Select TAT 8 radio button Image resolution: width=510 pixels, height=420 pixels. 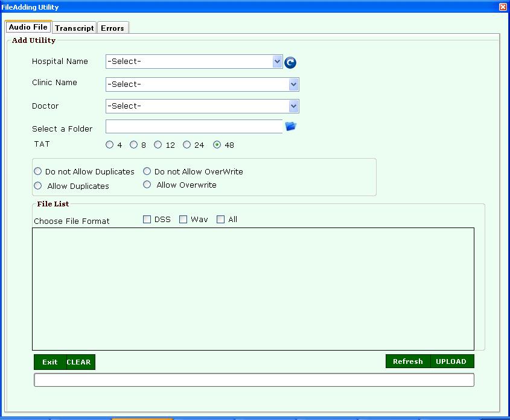[x=133, y=145]
